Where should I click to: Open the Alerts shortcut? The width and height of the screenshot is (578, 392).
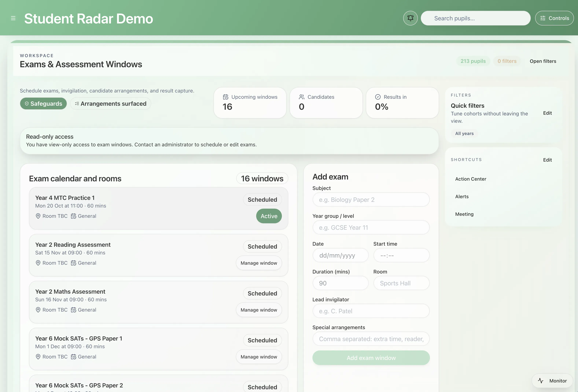pyautogui.click(x=462, y=197)
